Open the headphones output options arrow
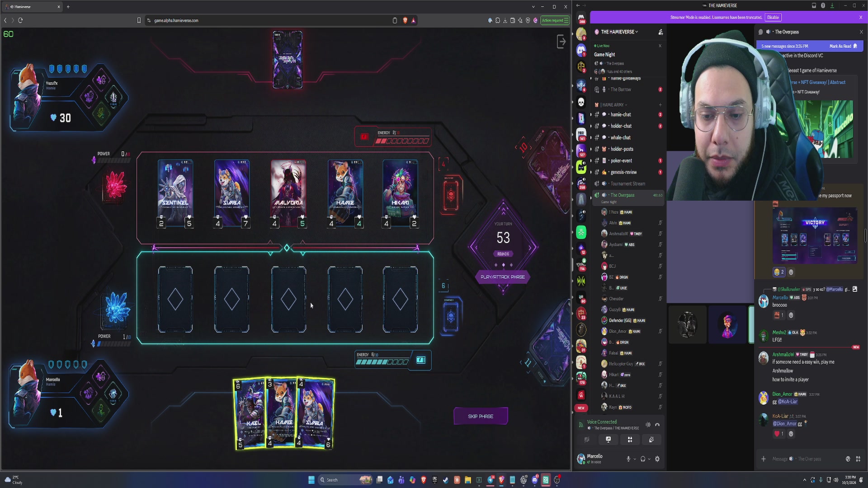The width and height of the screenshot is (868, 488). pos(650,459)
